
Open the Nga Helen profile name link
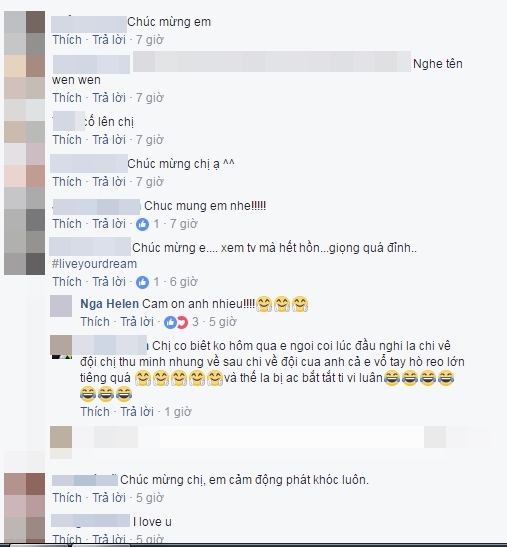(x=110, y=304)
